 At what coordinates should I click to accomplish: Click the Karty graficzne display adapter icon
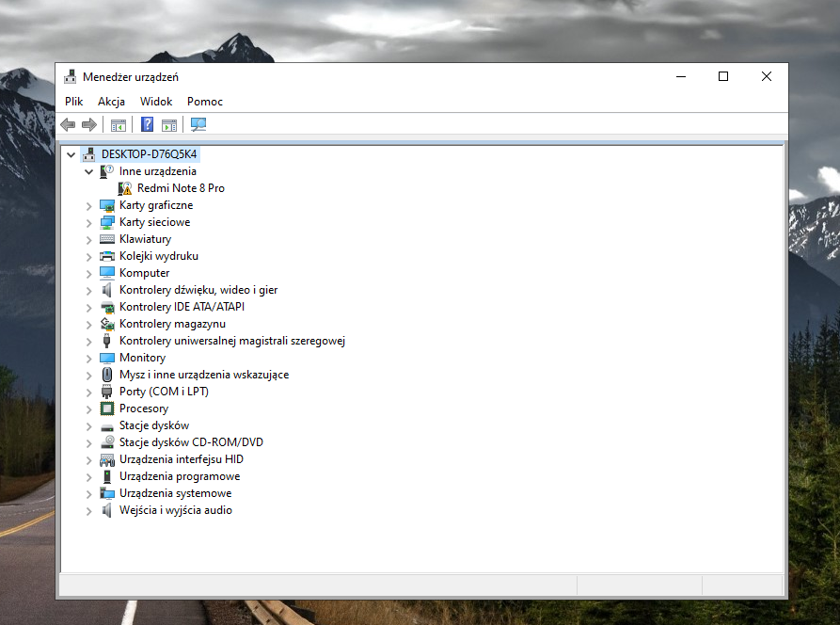click(107, 205)
